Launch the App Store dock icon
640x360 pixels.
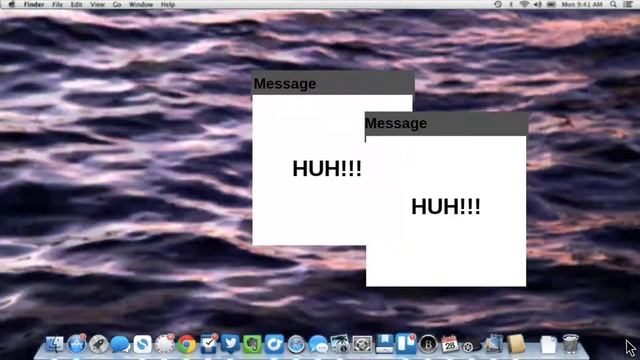click(77, 344)
